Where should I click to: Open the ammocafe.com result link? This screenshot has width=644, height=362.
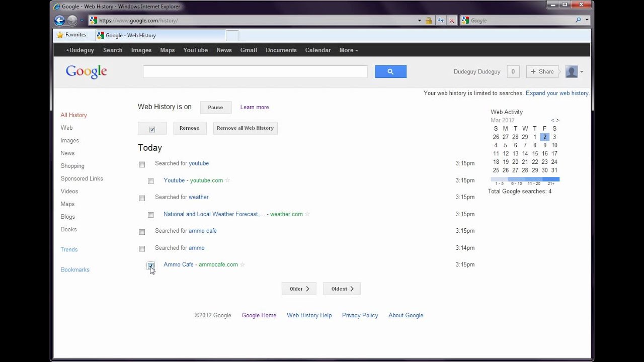click(201, 264)
